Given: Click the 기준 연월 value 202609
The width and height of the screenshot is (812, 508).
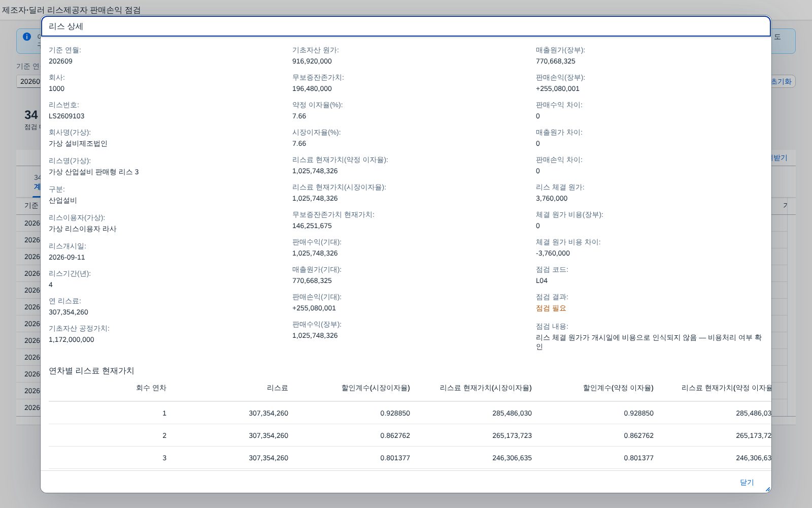Looking at the screenshot, I should point(60,61).
